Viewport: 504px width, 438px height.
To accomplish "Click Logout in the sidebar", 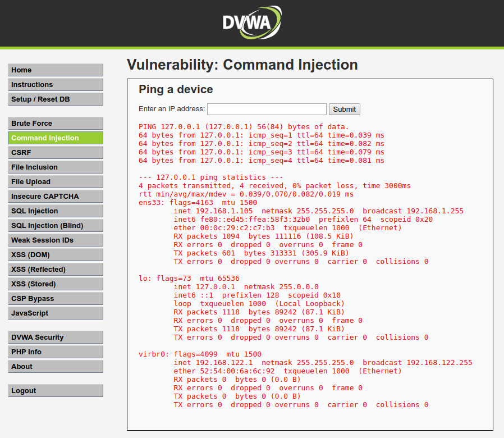I will pyautogui.click(x=56, y=391).
